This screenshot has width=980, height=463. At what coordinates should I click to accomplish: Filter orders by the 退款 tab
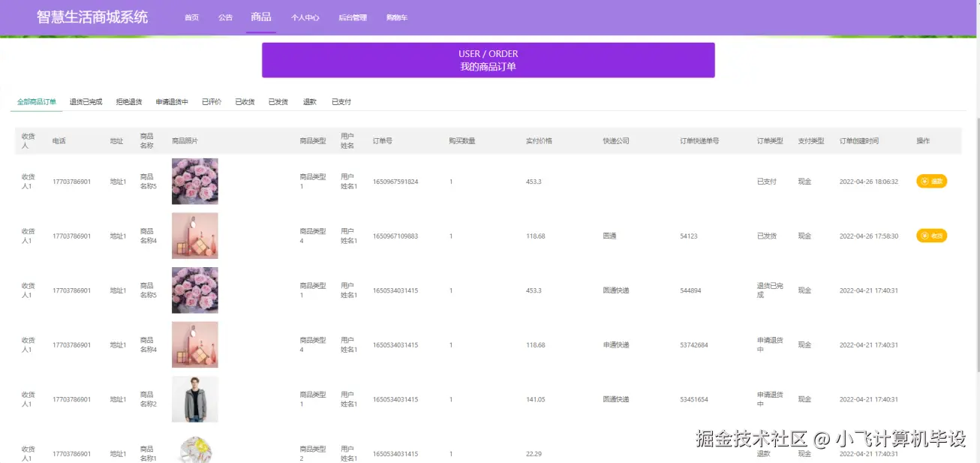(x=310, y=102)
